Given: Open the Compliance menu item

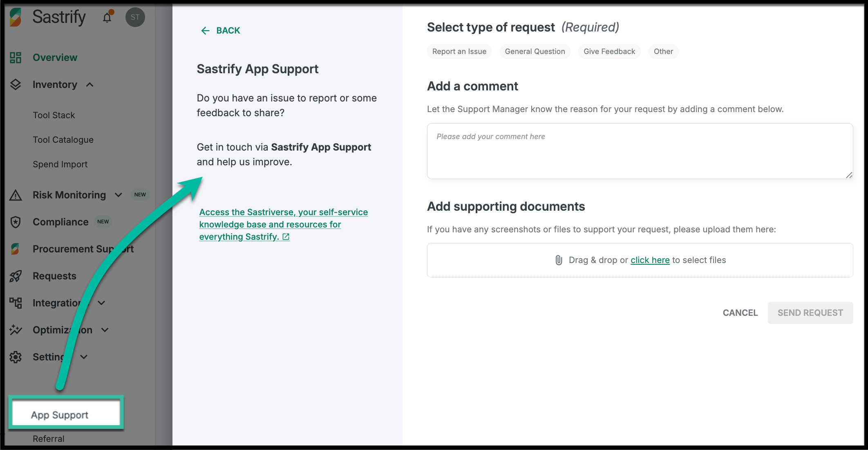Looking at the screenshot, I should pos(60,222).
